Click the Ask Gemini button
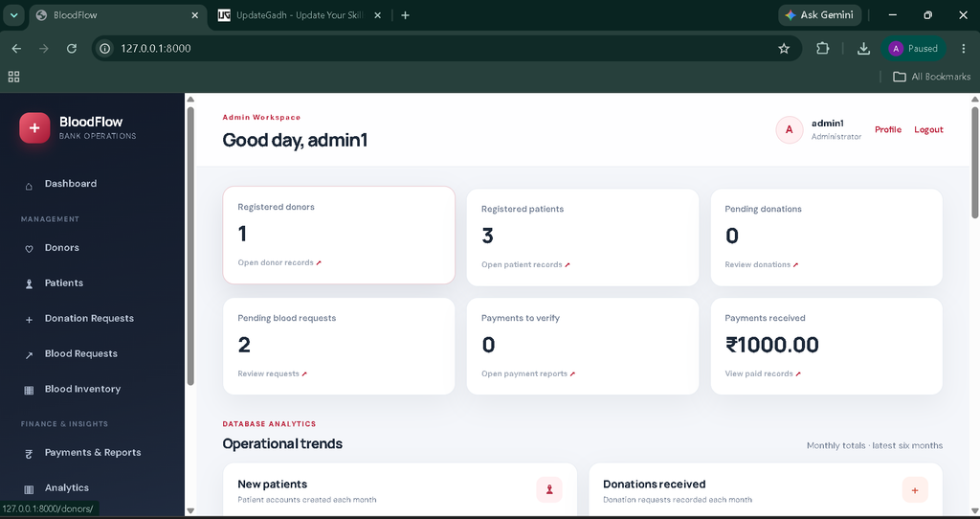 (819, 15)
